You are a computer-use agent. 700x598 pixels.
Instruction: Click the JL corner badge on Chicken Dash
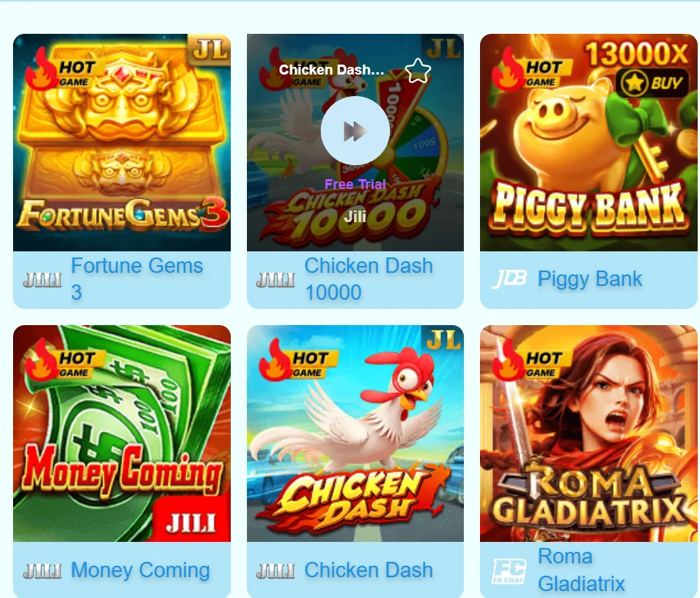443,340
